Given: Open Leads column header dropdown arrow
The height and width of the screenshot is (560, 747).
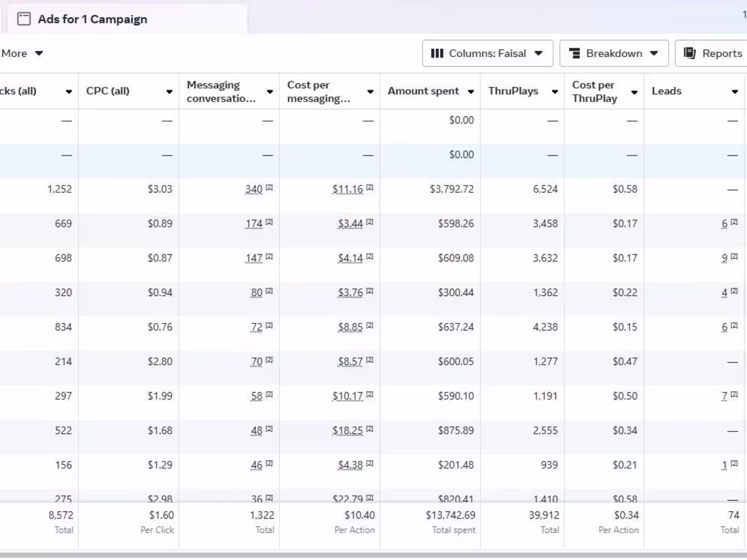Looking at the screenshot, I should tap(735, 92).
